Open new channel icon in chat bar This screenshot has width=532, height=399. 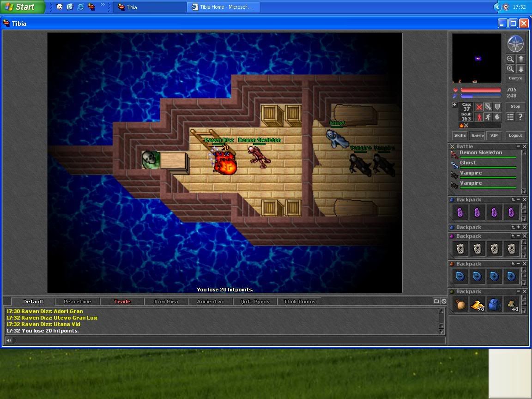[436, 301]
